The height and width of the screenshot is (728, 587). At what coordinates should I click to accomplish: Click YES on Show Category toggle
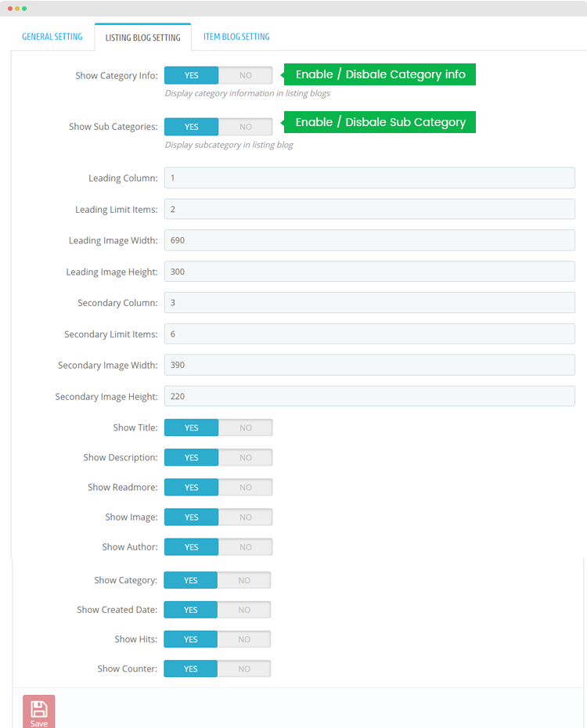[x=190, y=580]
